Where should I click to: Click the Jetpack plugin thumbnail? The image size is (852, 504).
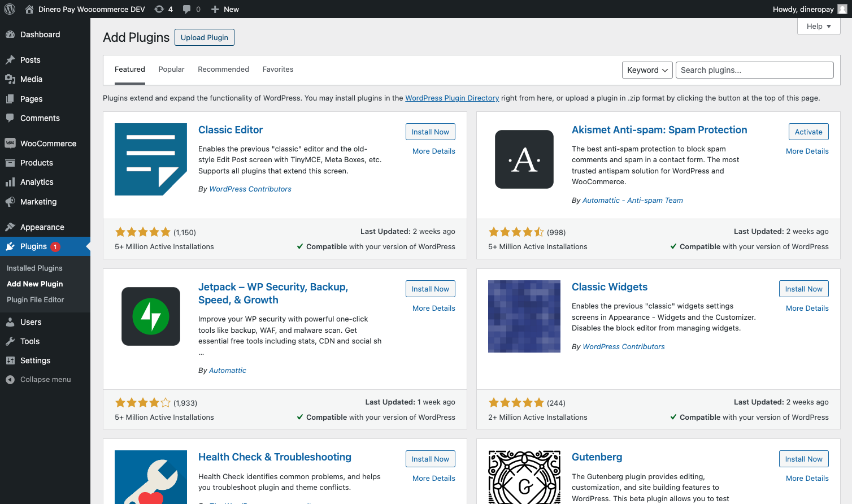point(151,316)
